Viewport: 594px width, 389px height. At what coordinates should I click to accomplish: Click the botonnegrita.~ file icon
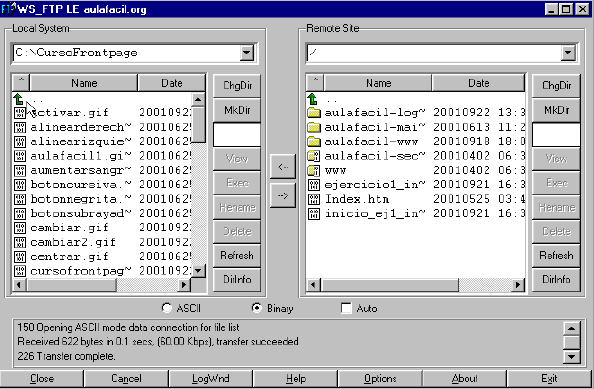20,199
